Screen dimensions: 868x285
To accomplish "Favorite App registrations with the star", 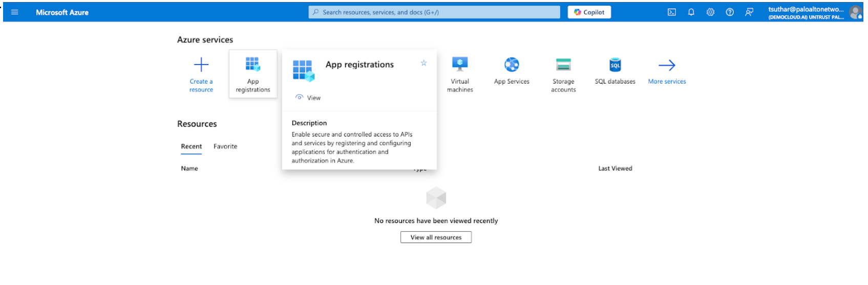I will click(424, 63).
